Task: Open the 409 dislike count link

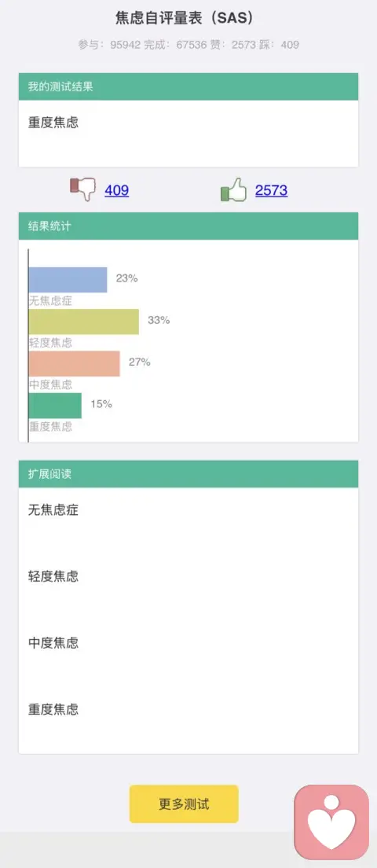Action: pos(117,190)
